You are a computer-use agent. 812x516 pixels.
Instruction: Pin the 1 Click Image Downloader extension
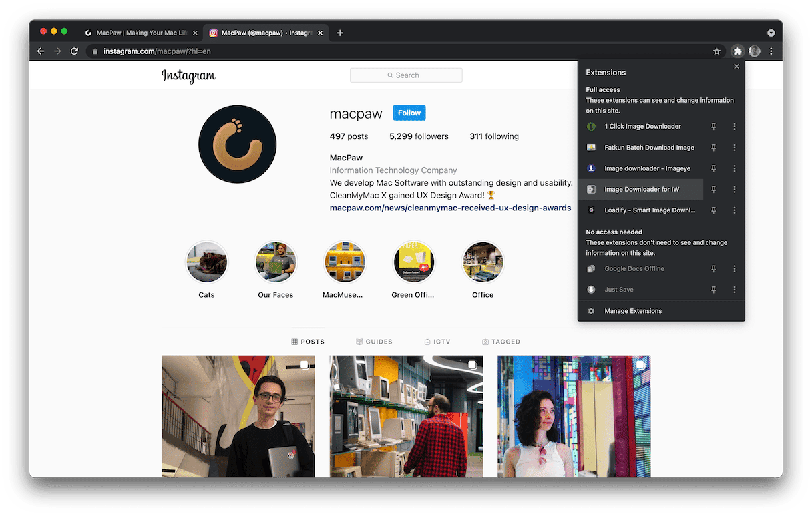coord(713,127)
